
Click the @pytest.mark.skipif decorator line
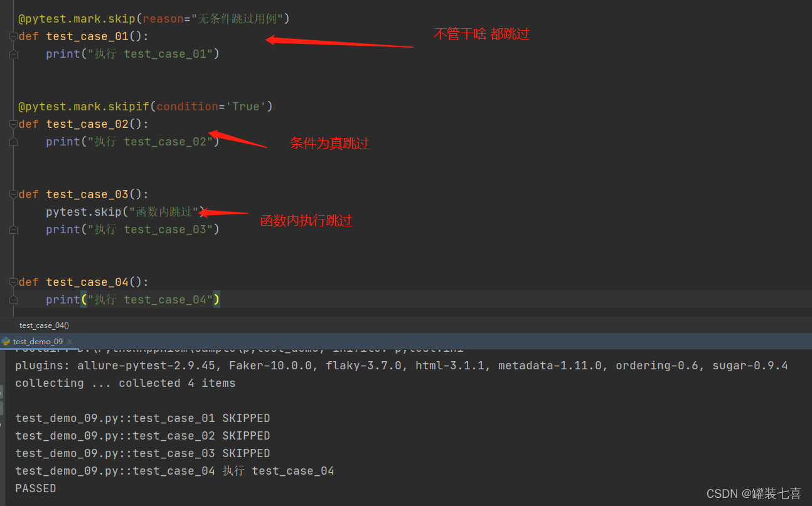click(x=146, y=107)
